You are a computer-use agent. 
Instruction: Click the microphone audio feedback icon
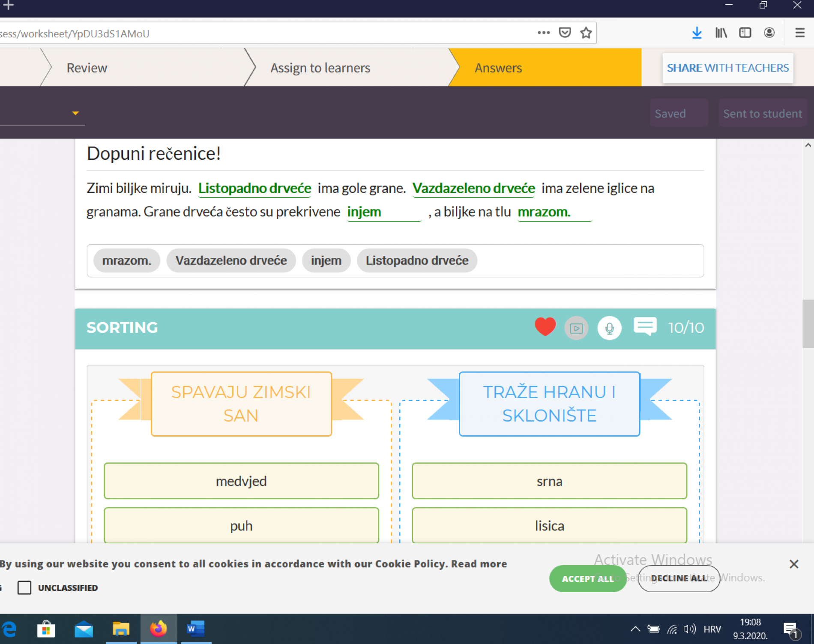pos(609,328)
